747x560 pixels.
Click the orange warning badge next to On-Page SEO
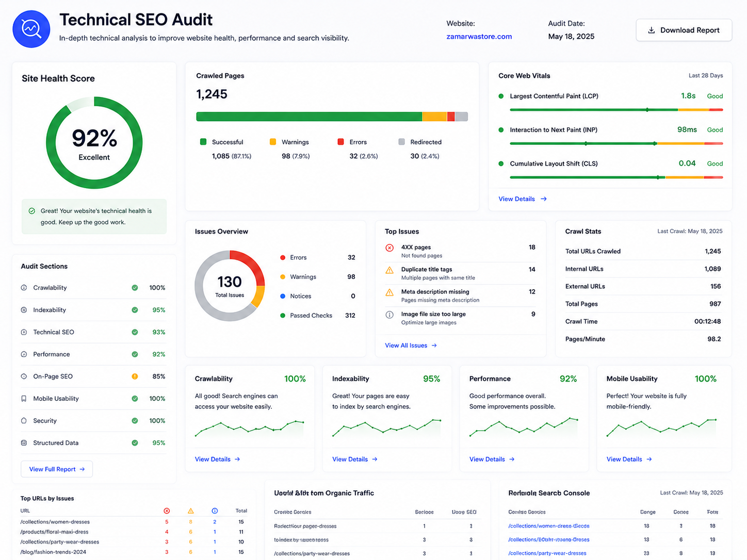pos(135,376)
